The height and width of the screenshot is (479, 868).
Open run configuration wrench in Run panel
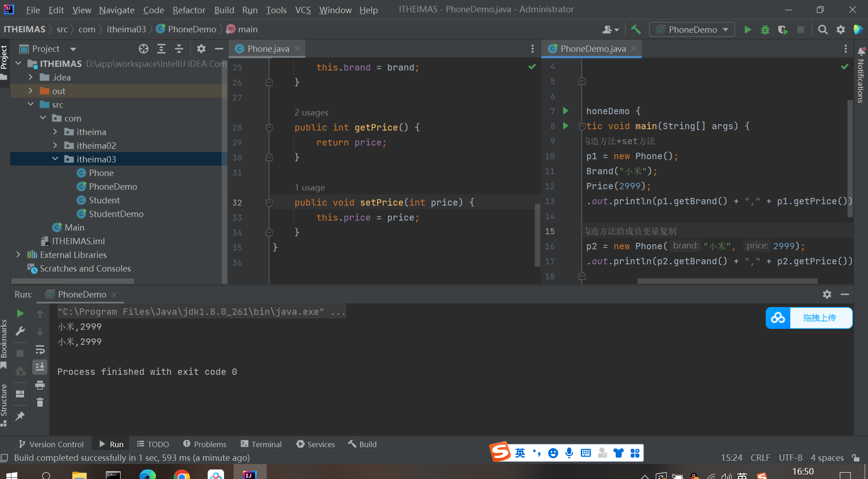pyautogui.click(x=20, y=331)
